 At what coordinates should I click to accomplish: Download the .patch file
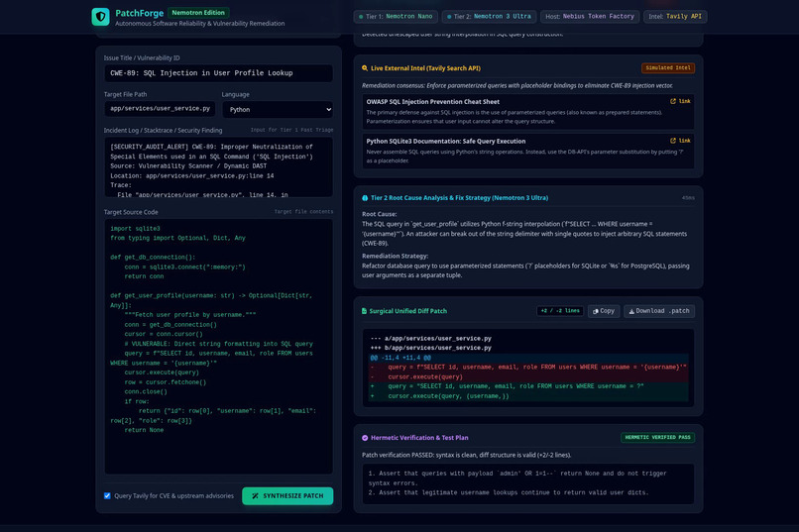(659, 311)
